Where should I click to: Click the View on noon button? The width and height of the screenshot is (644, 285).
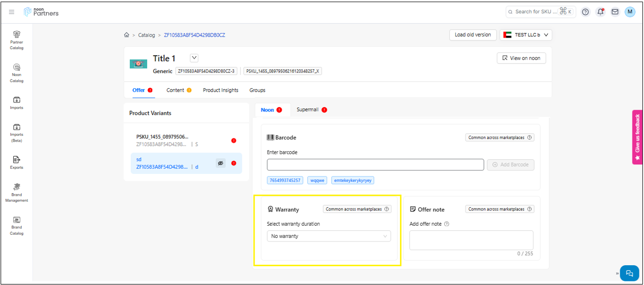point(521,58)
